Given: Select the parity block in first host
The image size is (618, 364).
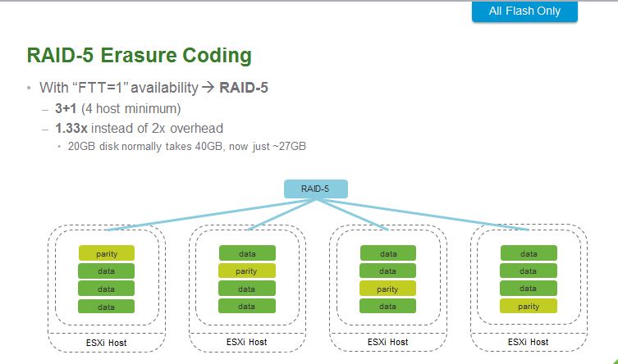Looking at the screenshot, I should (106, 254).
